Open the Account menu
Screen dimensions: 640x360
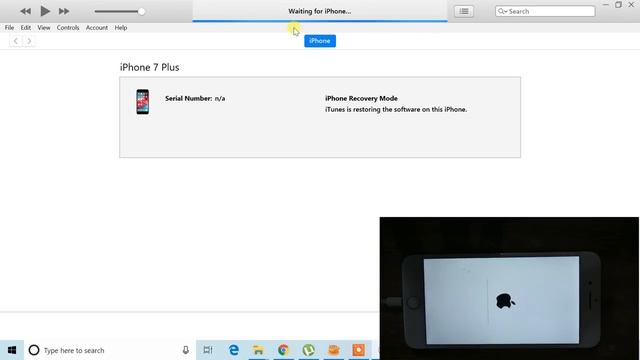(x=97, y=28)
